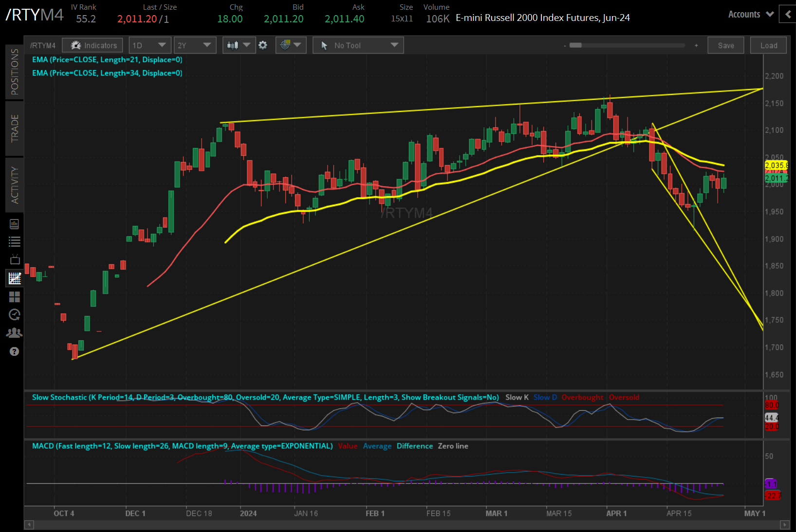Switch to the Trade tab
The height and width of the screenshot is (532, 796).
click(15, 128)
